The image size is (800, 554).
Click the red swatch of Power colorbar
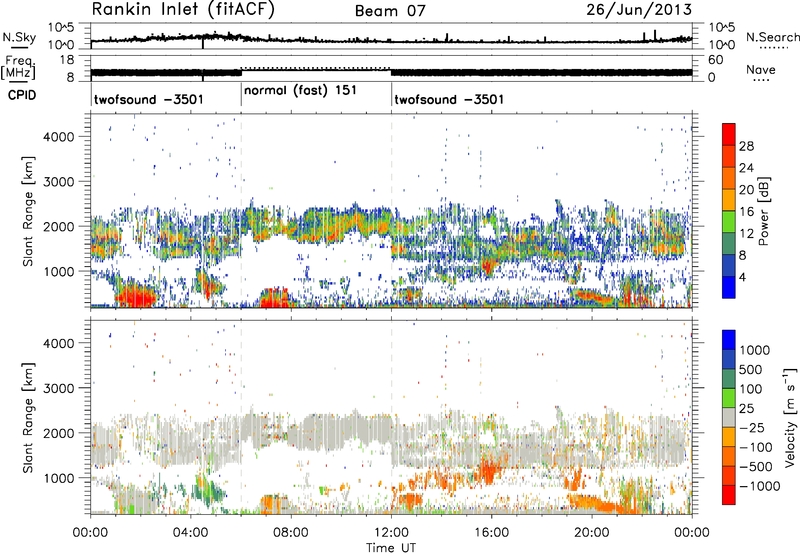click(729, 134)
